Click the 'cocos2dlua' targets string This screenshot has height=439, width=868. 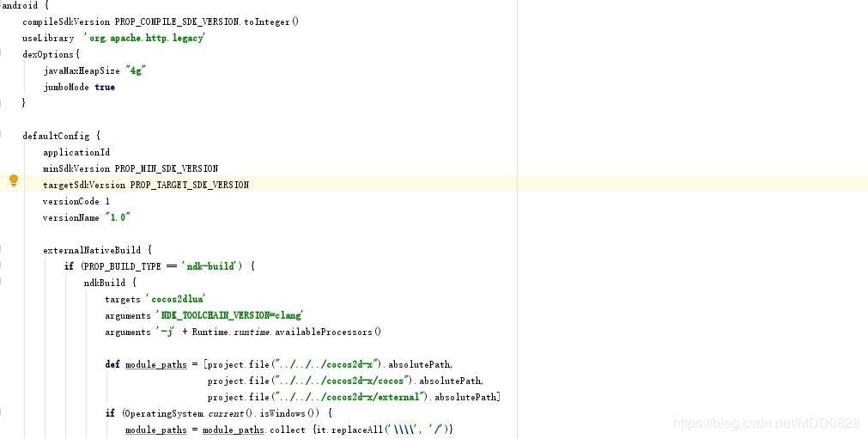[175, 299]
